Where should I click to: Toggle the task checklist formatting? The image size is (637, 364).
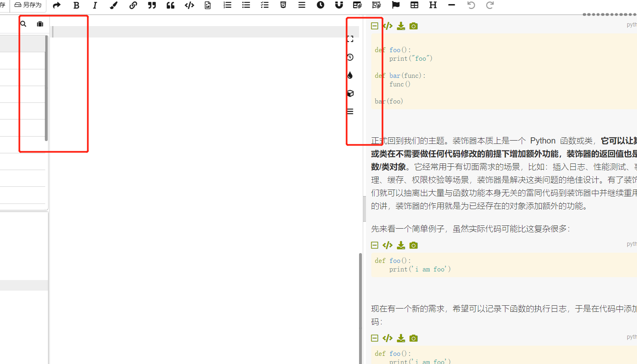pyautogui.click(x=264, y=5)
